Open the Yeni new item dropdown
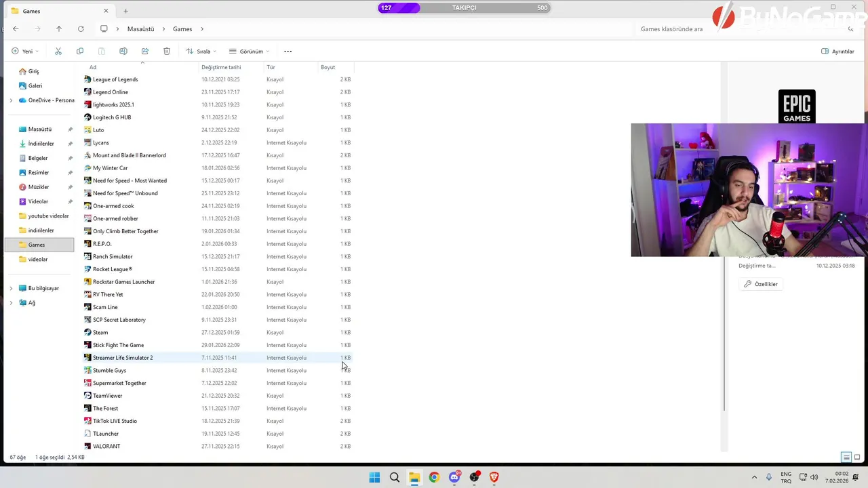The image size is (868, 488). (25, 52)
